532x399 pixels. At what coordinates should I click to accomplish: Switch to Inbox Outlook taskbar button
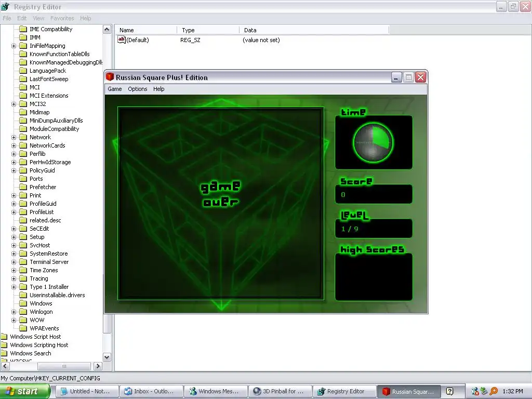coord(151,391)
